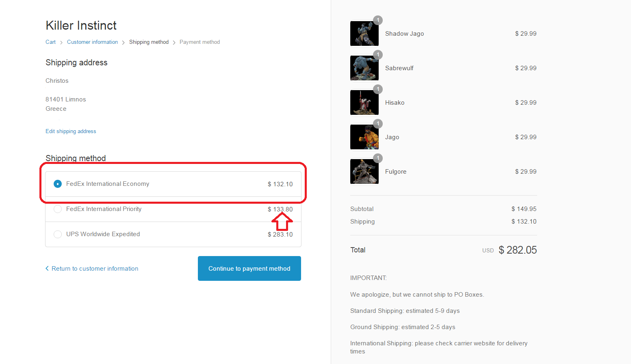Image resolution: width=631 pixels, height=364 pixels.
Task: Click the country Greece in shipping address
Action: pos(56,109)
